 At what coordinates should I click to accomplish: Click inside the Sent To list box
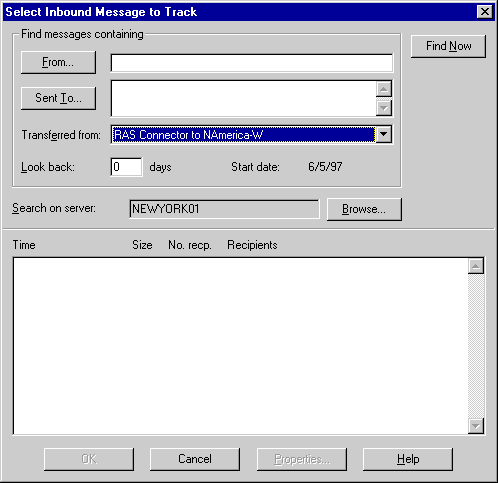point(243,98)
